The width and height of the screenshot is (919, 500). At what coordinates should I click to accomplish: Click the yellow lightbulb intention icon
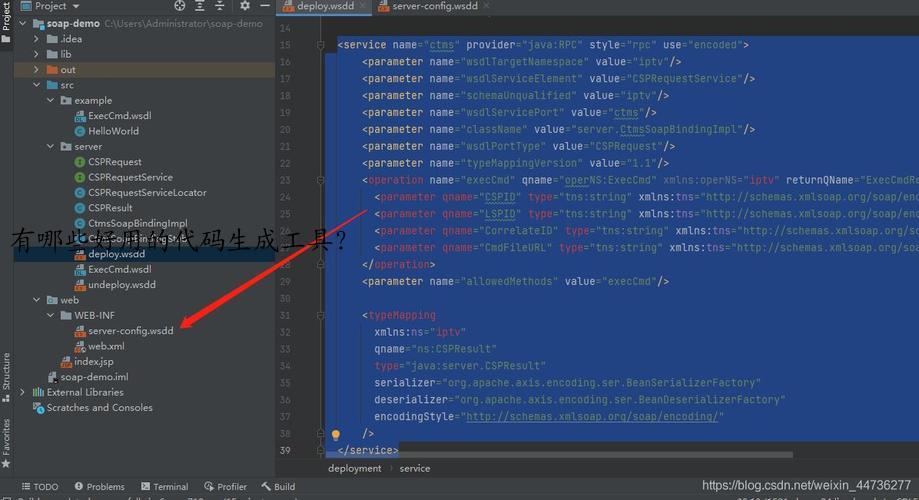click(336, 435)
